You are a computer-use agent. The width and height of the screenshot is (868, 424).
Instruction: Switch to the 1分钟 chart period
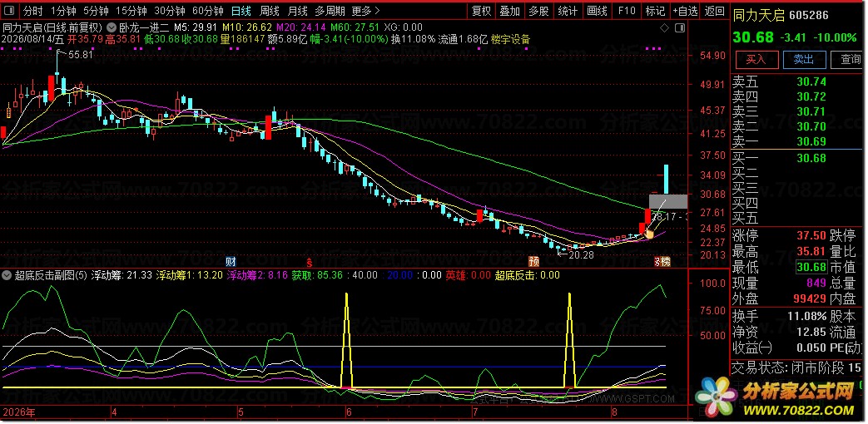pyautogui.click(x=63, y=11)
